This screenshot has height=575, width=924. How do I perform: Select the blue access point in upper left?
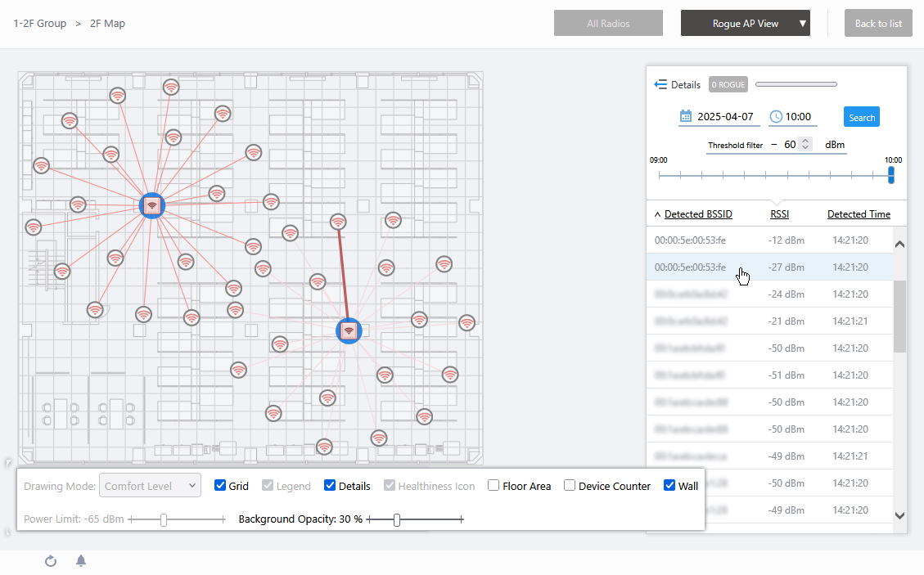tap(151, 205)
